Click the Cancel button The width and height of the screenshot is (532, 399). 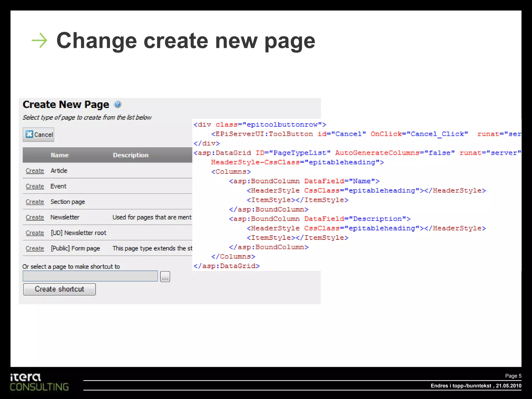tap(38, 135)
